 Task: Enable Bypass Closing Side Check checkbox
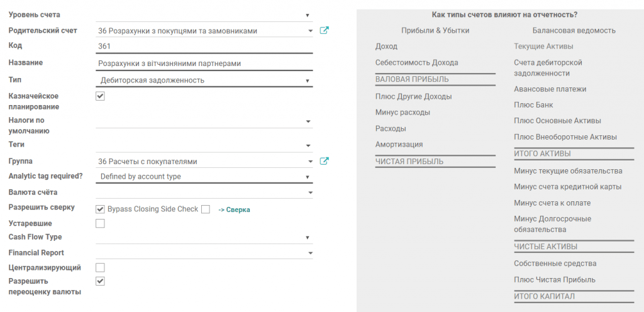pyautogui.click(x=206, y=209)
